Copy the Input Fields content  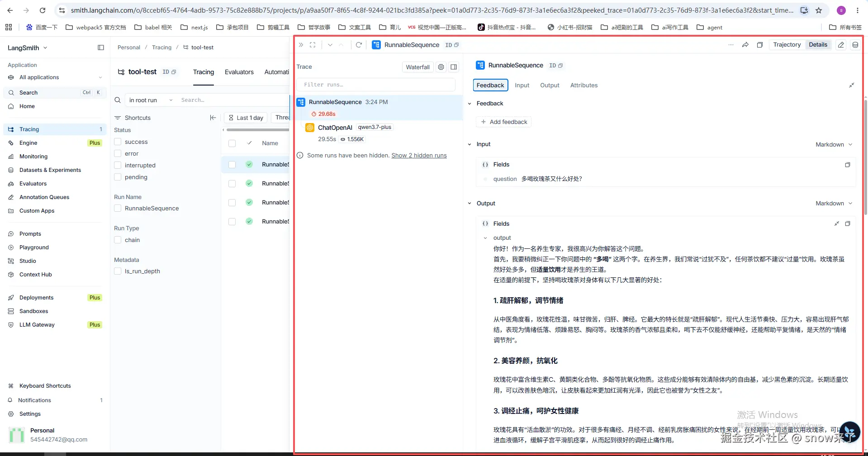(x=848, y=165)
